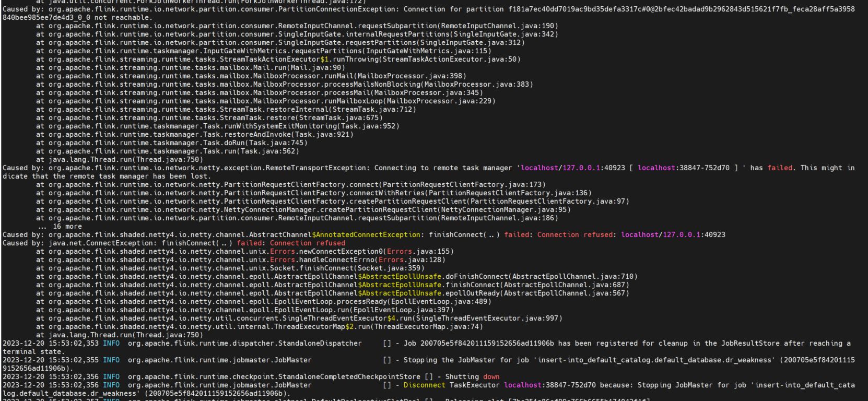
Task: Click 'localhost:38847-752d70' in RemoteTransportException line
Action: pyautogui.click(x=684, y=168)
